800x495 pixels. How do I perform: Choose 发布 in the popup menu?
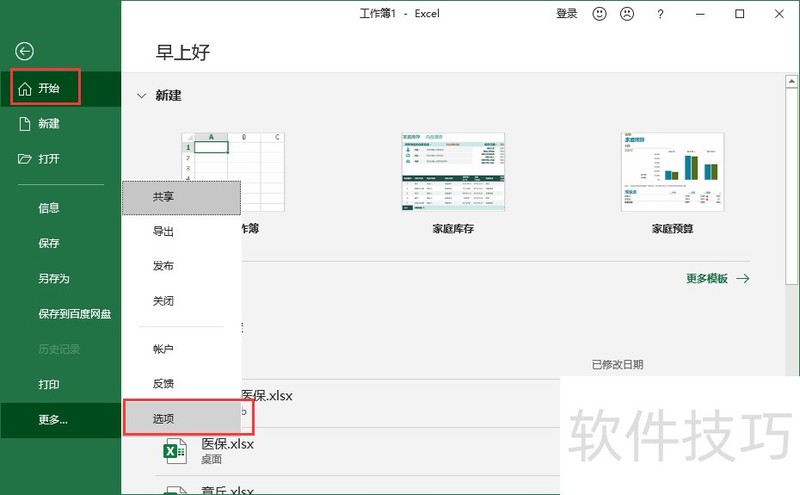(182, 266)
